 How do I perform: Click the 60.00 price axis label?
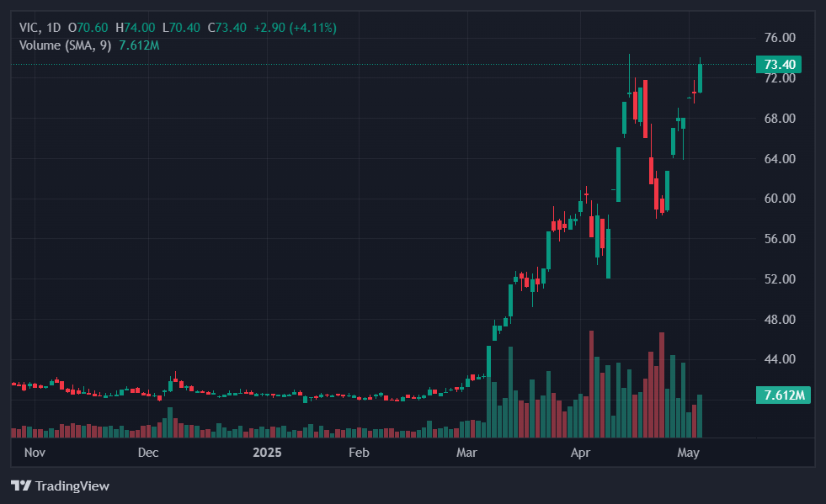pyautogui.click(x=780, y=199)
